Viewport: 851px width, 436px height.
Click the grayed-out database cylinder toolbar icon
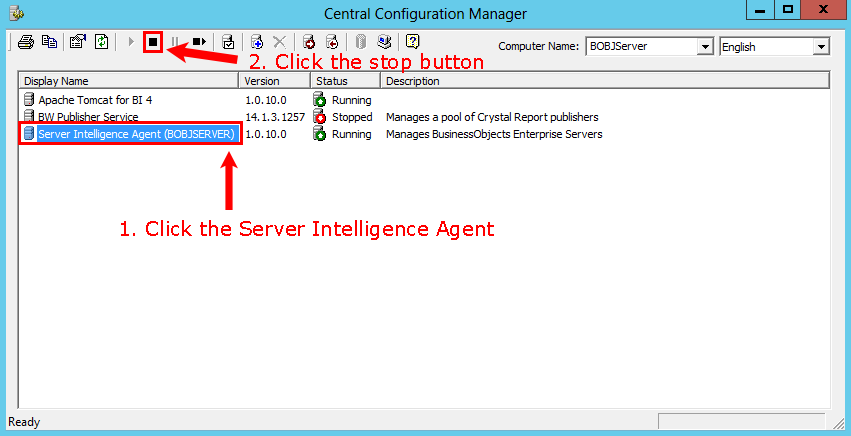(361, 42)
